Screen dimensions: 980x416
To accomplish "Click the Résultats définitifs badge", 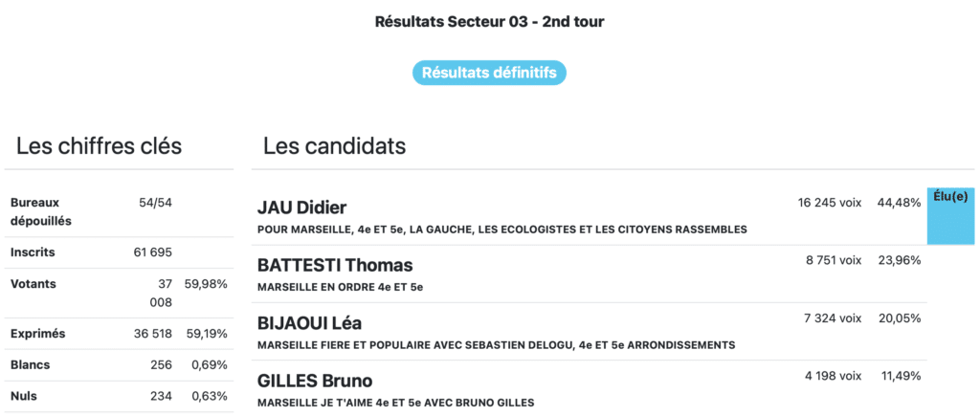I will click(x=489, y=73).
